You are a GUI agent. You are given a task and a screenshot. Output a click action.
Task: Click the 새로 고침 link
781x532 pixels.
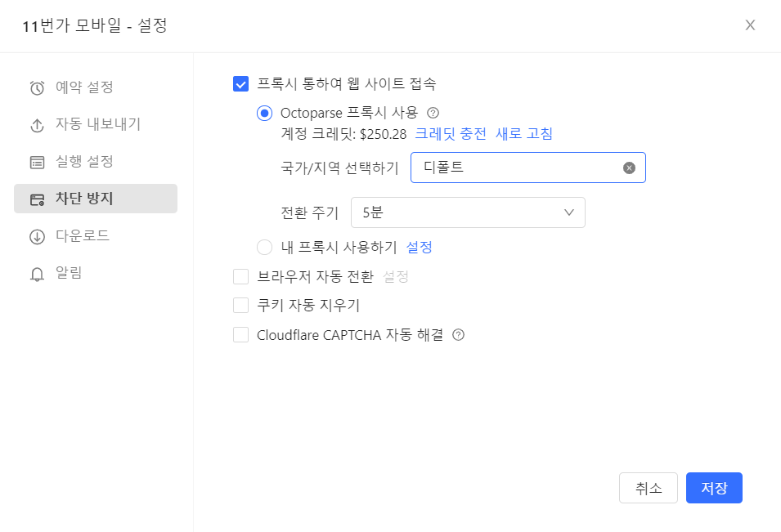tap(524, 134)
